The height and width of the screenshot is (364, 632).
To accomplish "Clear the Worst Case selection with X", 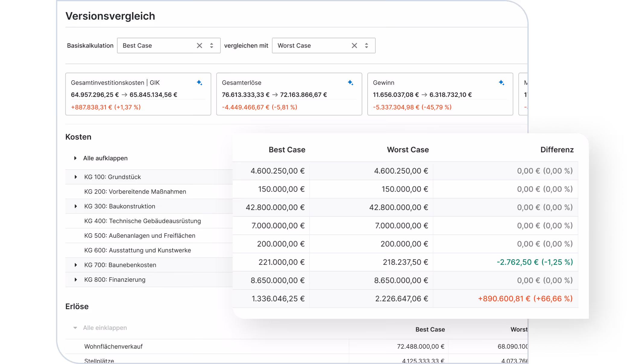I will click(x=354, y=45).
